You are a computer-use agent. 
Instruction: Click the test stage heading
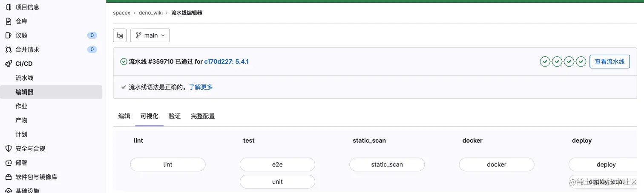[249, 140]
